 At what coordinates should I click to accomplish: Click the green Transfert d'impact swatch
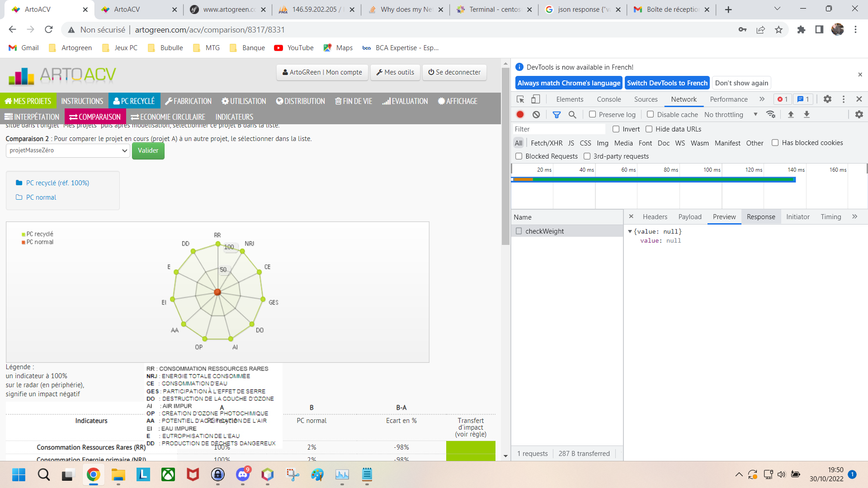[x=470, y=447]
